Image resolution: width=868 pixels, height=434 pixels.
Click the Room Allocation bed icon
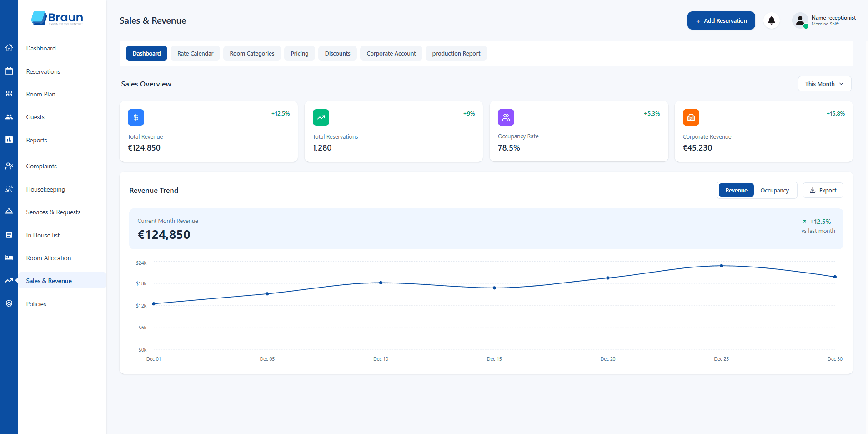pyautogui.click(x=9, y=257)
